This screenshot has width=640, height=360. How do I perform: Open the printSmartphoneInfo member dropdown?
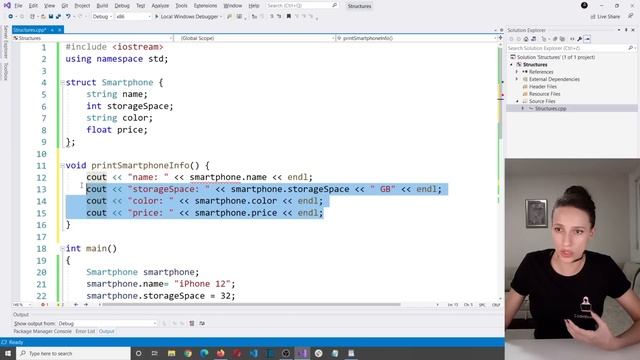point(416,38)
